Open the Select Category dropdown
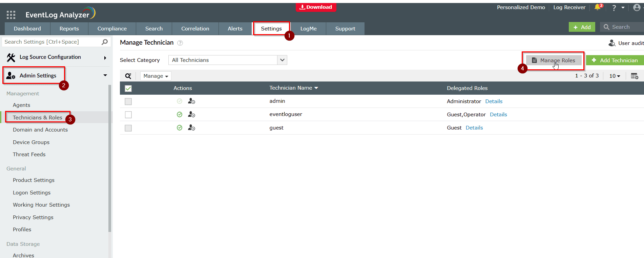 [228, 60]
